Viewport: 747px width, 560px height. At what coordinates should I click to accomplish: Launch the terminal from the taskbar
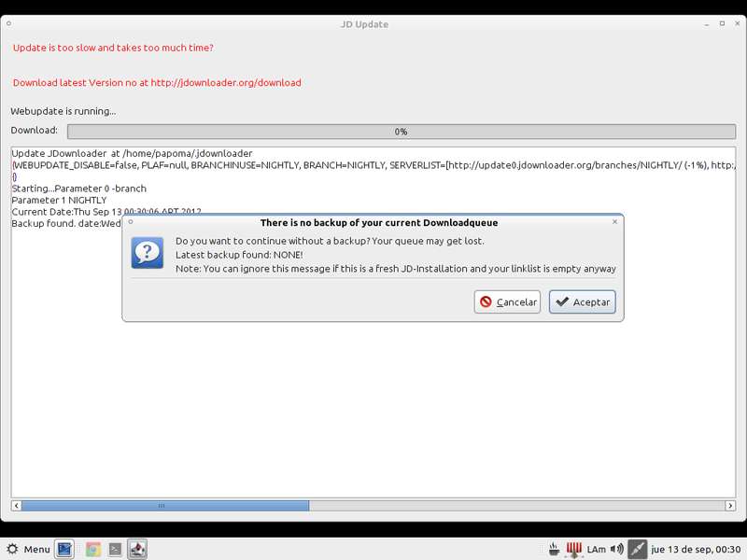point(115,549)
